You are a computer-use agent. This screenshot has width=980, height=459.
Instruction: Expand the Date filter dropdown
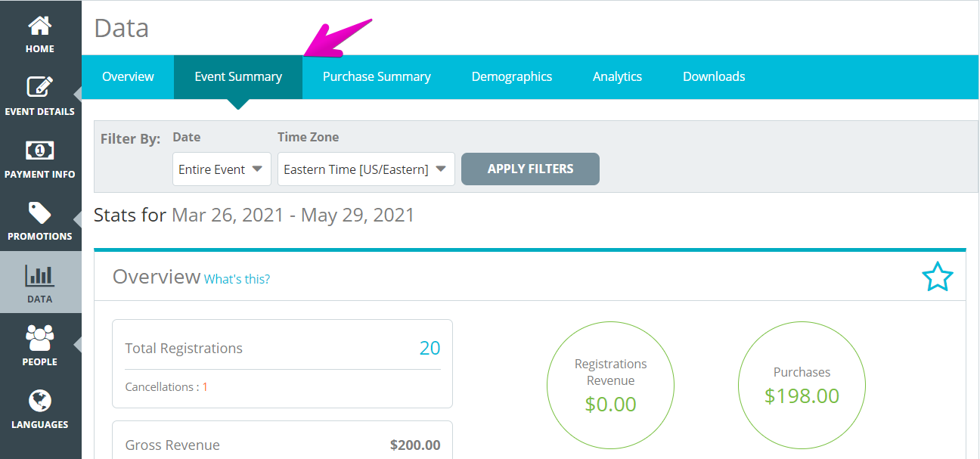(222, 169)
